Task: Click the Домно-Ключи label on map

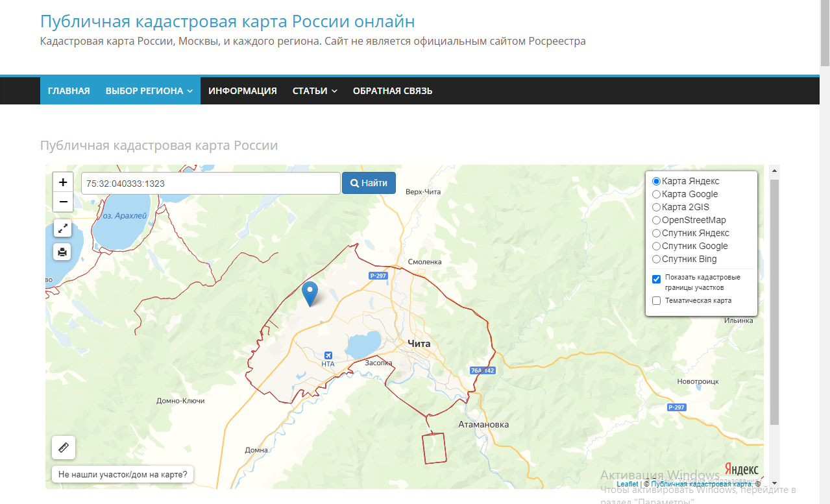Action: (x=180, y=401)
